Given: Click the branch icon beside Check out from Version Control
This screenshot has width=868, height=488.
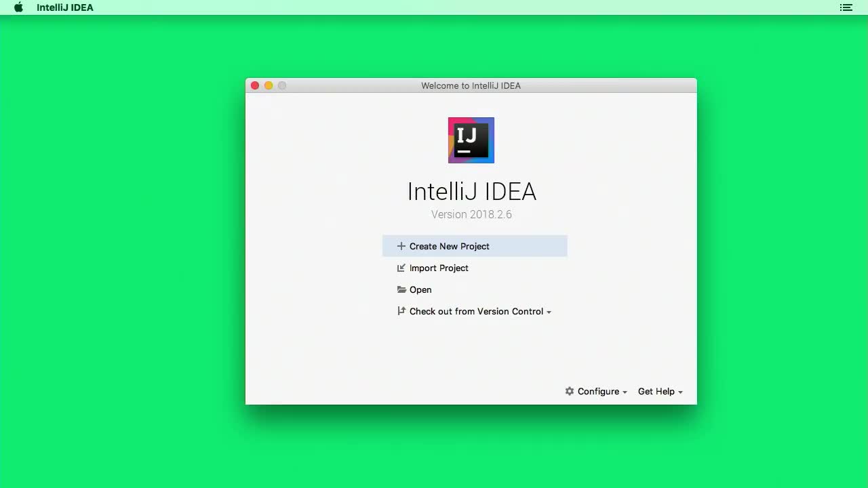Looking at the screenshot, I should [x=401, y=311].
